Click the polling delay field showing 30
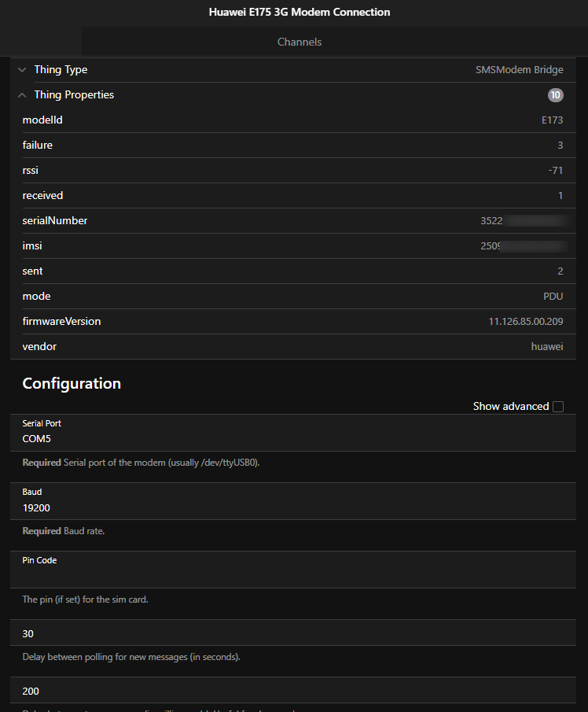The width and height of the screenshot is (588, 712). [x=294, y=633]
